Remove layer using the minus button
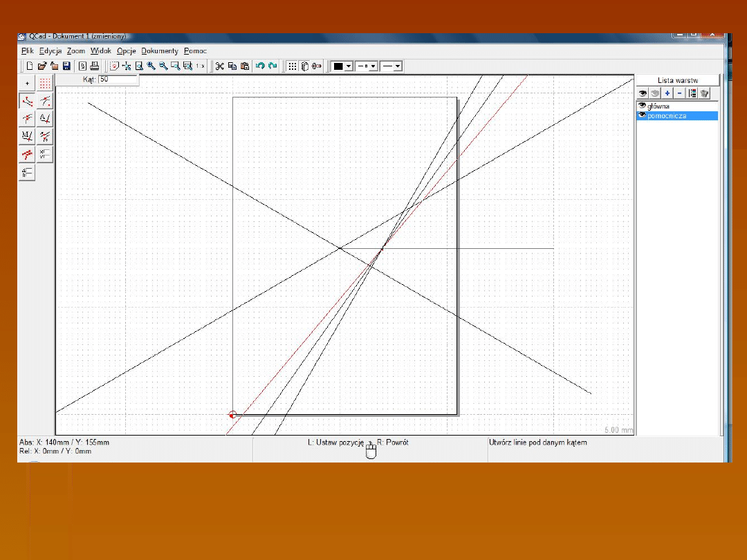Screen dimensions: 747x560 pyautogui.click(x=679, y=93)
